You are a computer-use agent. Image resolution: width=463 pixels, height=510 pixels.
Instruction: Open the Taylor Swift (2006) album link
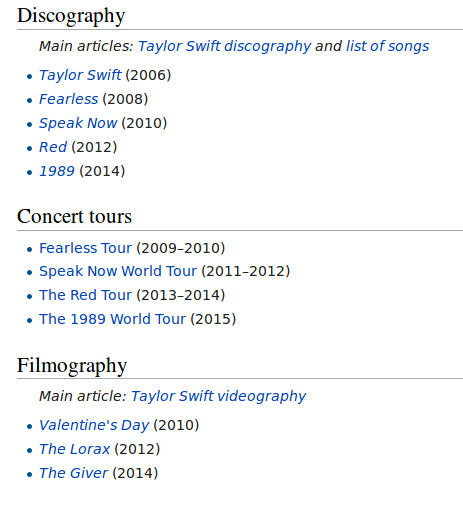pos(80,75)
